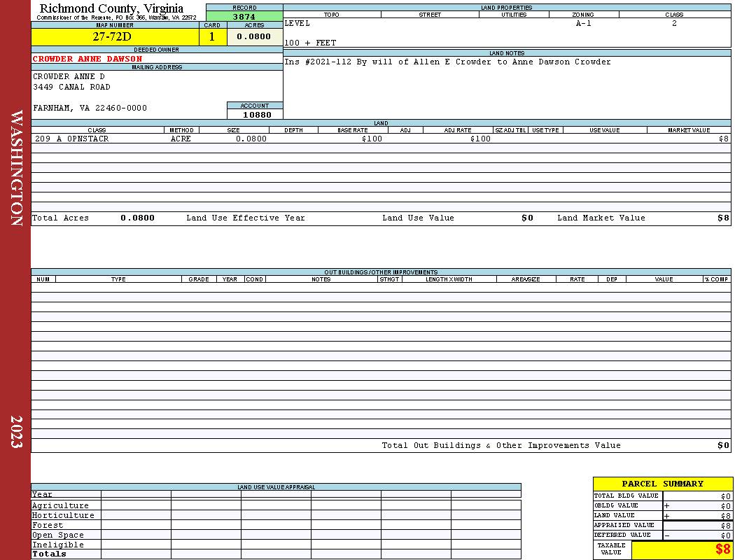Select the LAND VALUE label in summary
Screen dimensions: 735x560
click(614, 515)
